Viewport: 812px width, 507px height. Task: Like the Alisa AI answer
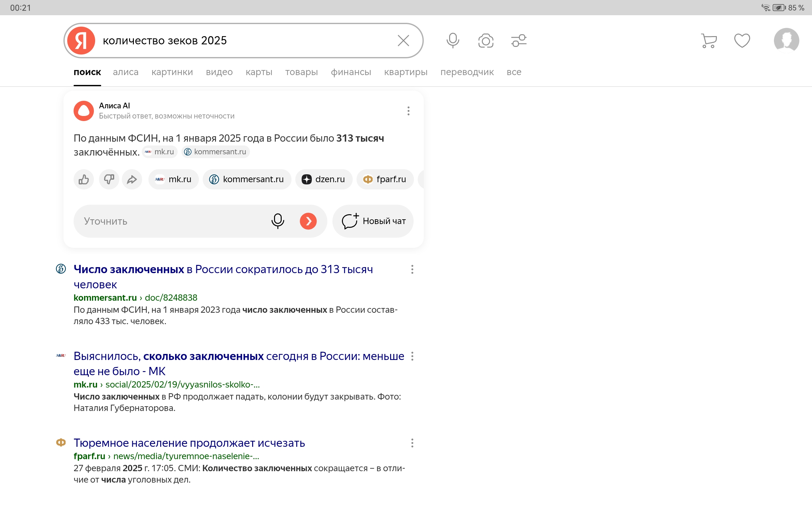coord(83,179)
